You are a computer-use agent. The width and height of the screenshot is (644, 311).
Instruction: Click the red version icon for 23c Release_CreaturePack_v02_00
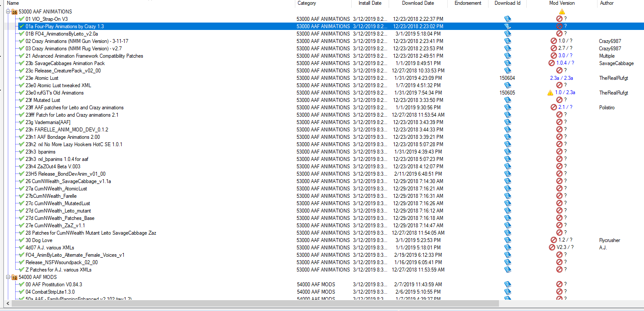(x=559, y=71)
